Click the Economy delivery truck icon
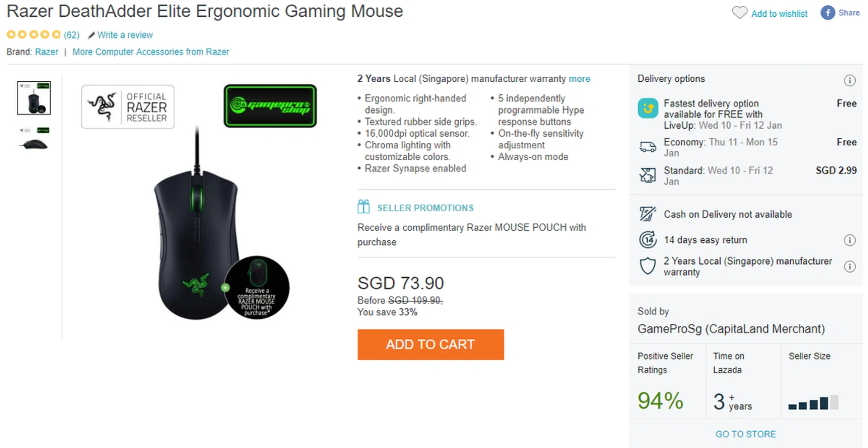 (647, 147)
